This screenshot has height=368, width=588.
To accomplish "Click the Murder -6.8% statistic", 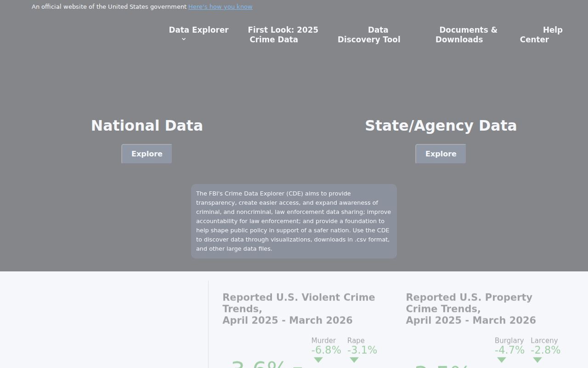I will coord(326,346).
